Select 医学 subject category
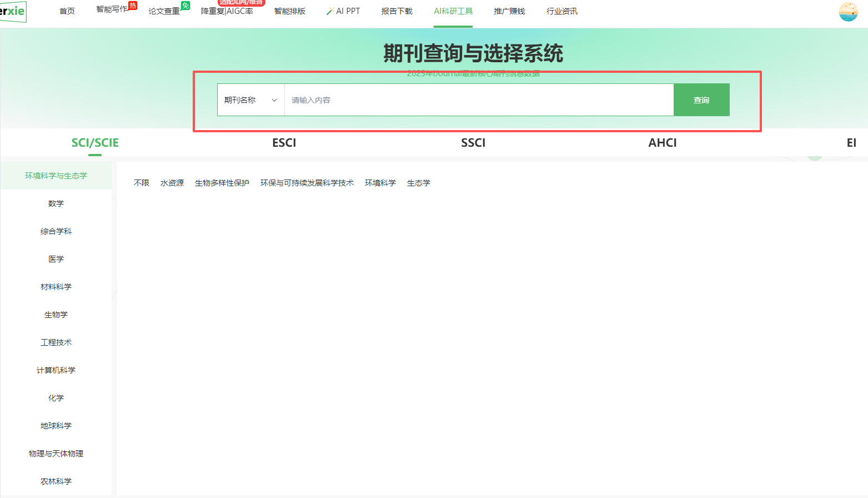 (56, 259)
